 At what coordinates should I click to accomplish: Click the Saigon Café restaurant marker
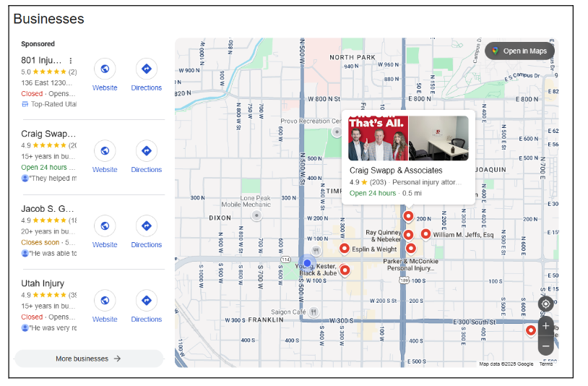(314, 312)
